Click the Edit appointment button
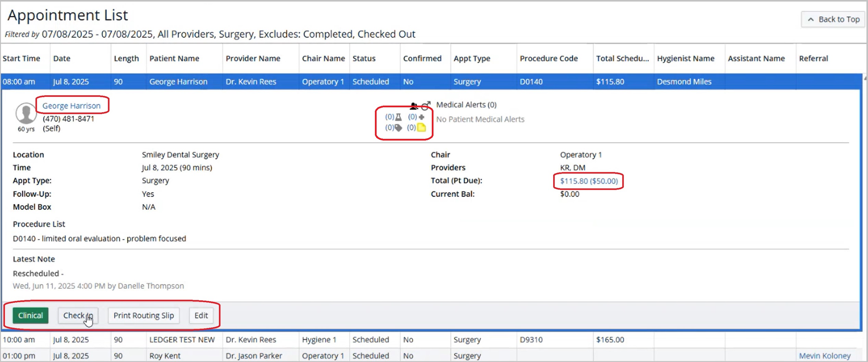The image size is (868, 362). (x=201, y=315)
